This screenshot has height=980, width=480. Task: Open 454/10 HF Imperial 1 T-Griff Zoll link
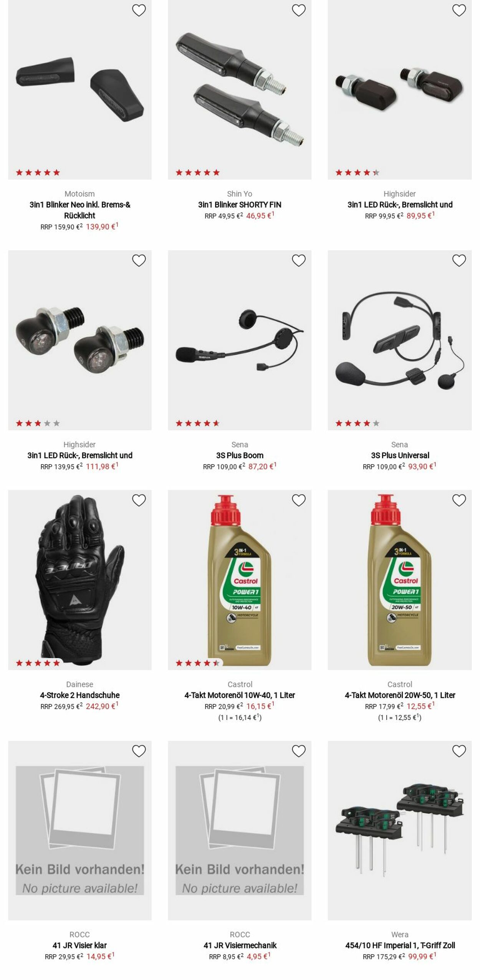pyautogui.click(x=400, y=945)
